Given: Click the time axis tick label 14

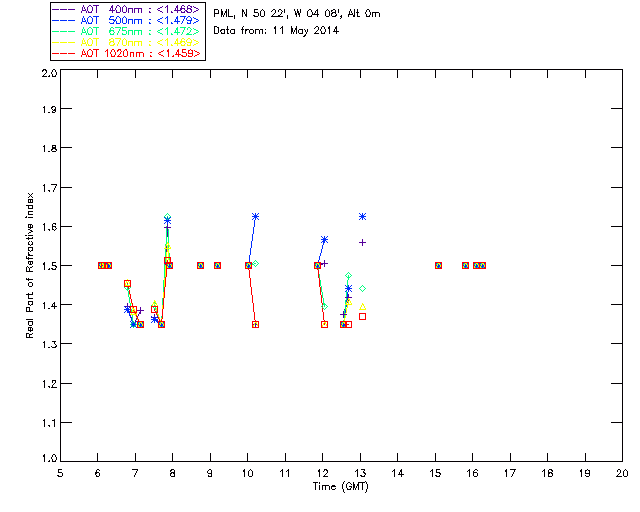Looking at the screenshot, I should 398,473.
